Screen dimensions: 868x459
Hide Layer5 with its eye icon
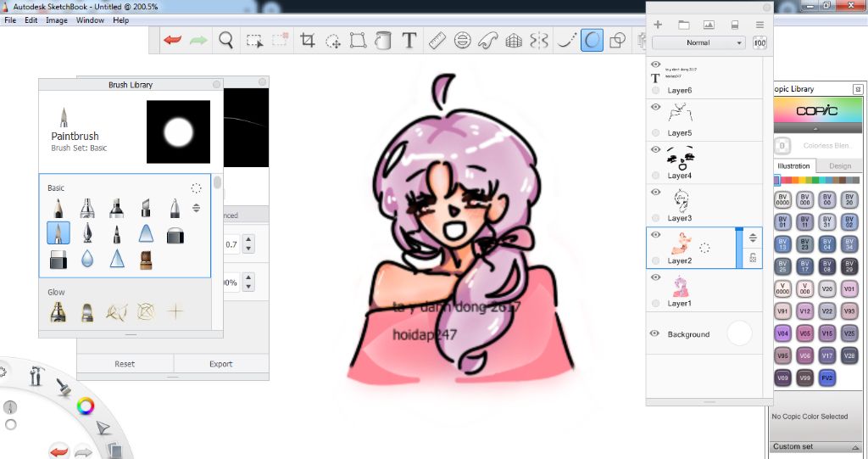point(655,107)
